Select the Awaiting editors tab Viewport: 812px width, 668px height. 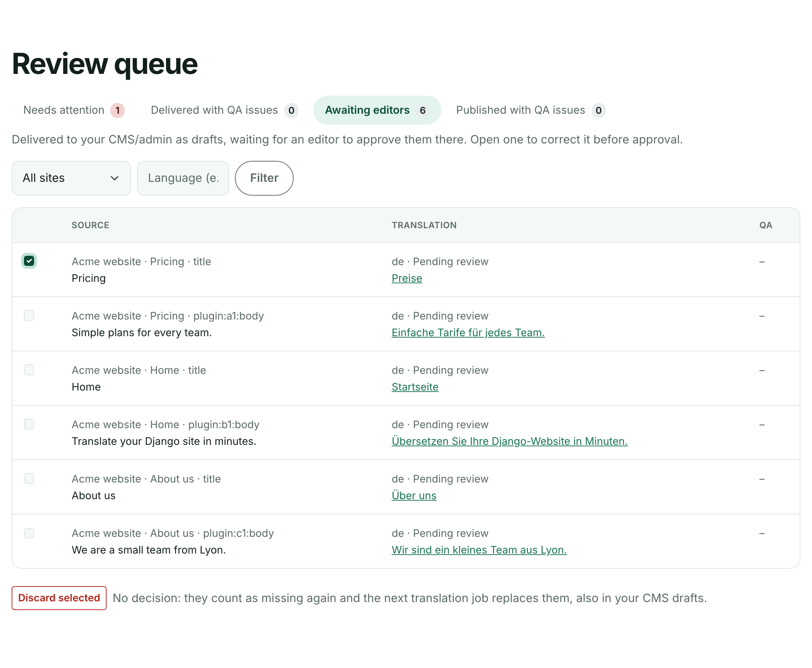[377, 110]
